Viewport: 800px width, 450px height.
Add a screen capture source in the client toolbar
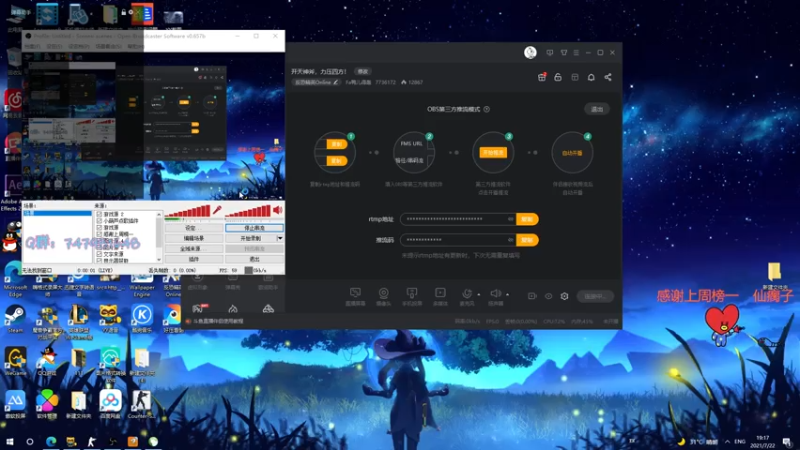[355, 296]
